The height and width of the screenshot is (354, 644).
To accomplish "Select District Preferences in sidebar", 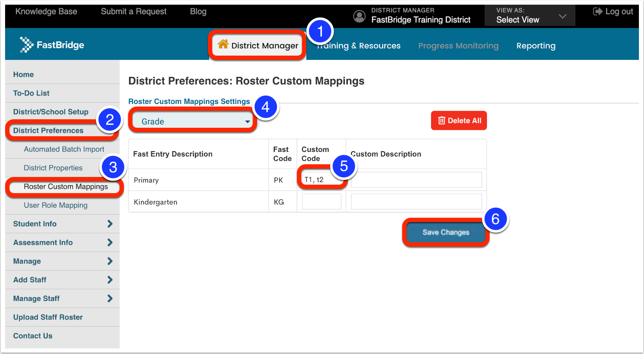I will tap(48, 130).
